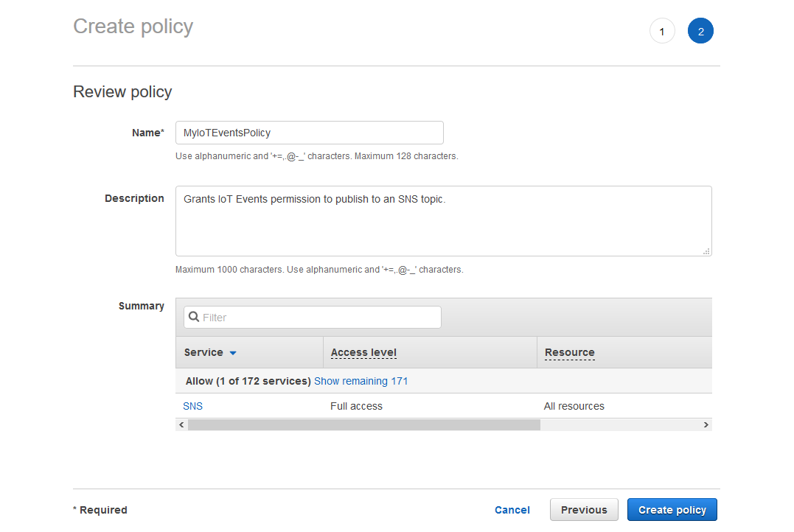This screenshot has height=532, width=794.
Task: Click the Create policy button
Action: pos(672,510)
